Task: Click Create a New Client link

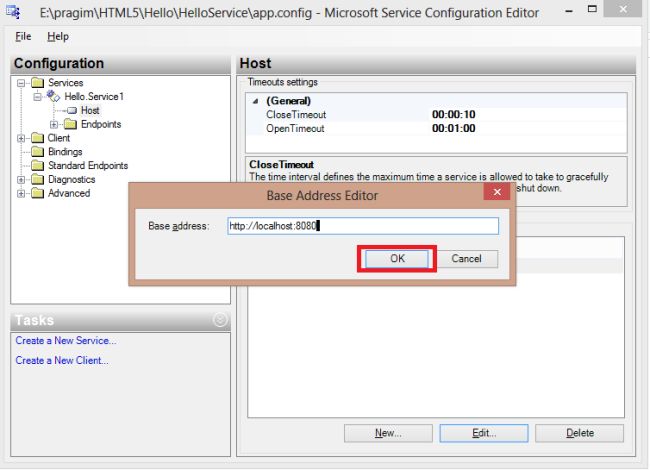Action: (x=62, y=360)
